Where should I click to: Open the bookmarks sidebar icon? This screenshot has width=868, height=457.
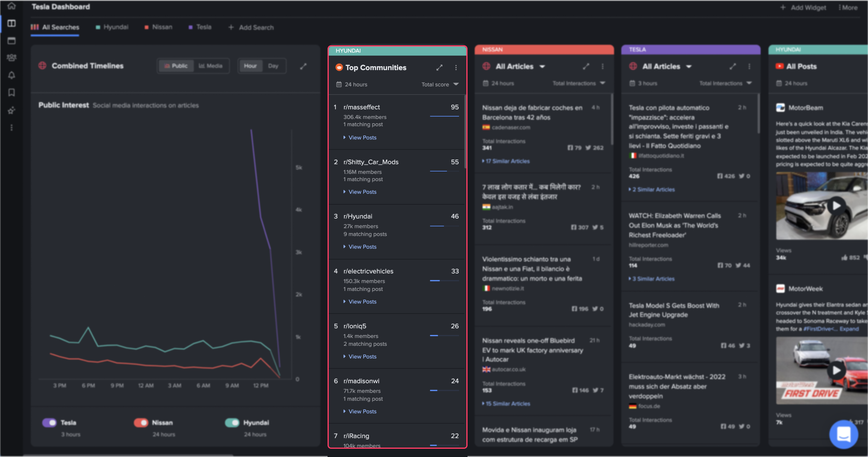pyautogui.click(x=11, y=92)
